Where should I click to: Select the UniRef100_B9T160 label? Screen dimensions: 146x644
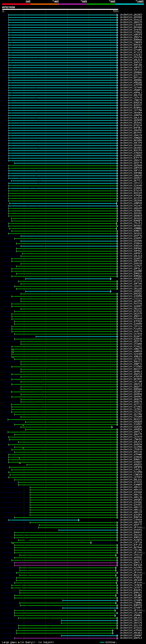click(131, 77)
